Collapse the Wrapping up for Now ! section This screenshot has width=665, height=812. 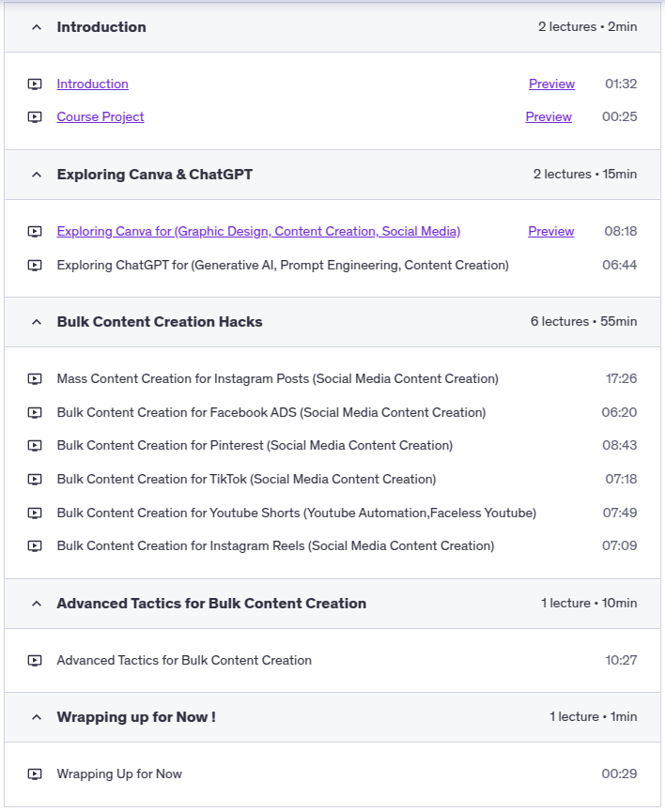[x=37, y=717]
